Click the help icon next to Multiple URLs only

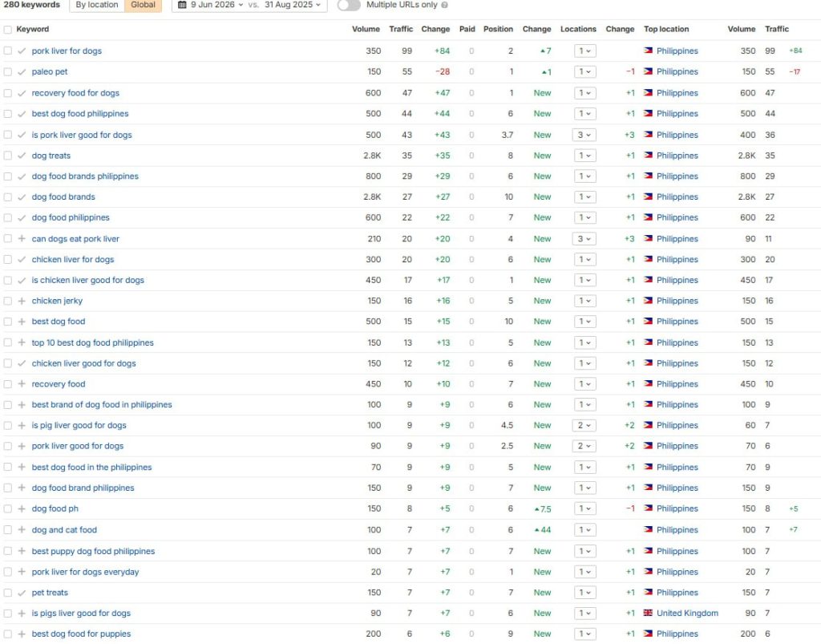click(x=444, y=5)
